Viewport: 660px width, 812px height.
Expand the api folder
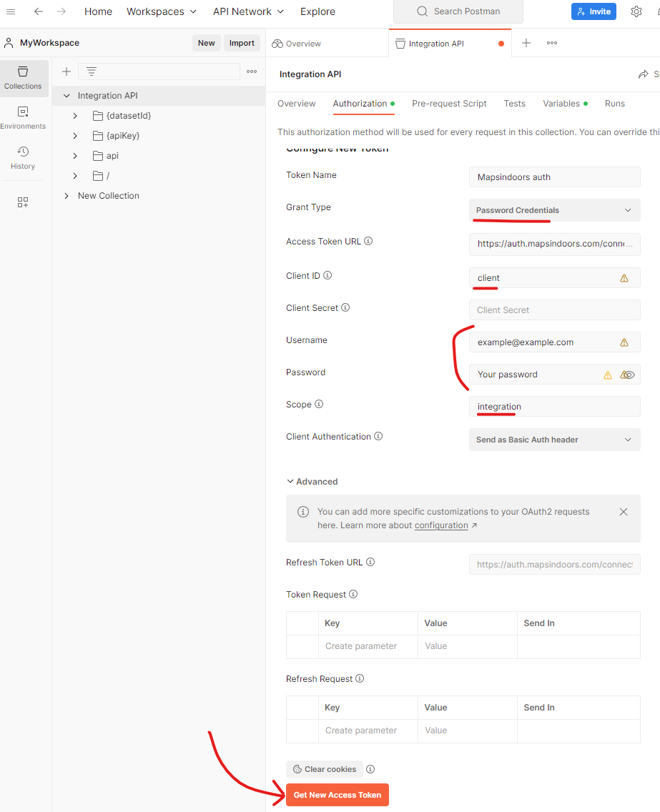click(75, 156)
